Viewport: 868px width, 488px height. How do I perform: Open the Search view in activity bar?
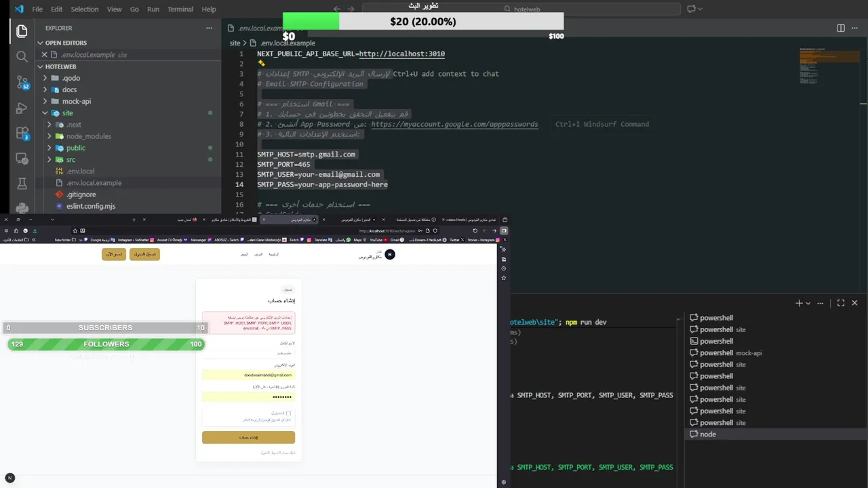22,57
